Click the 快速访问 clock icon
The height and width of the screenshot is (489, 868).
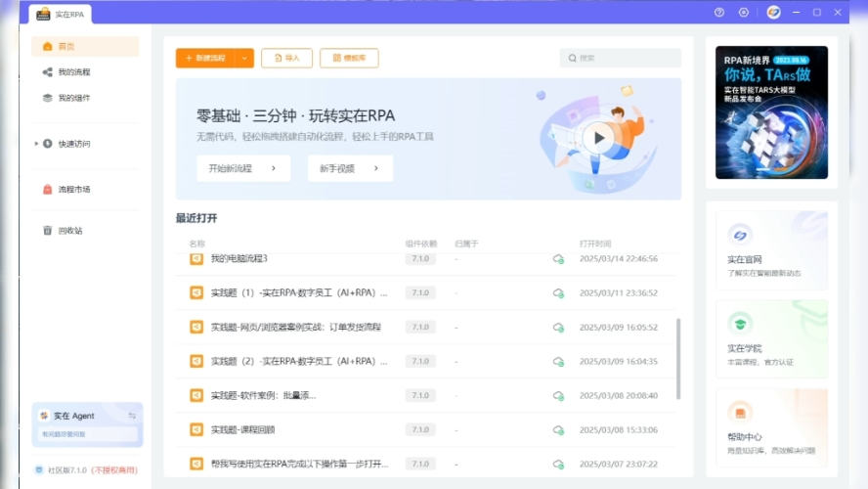48,144
